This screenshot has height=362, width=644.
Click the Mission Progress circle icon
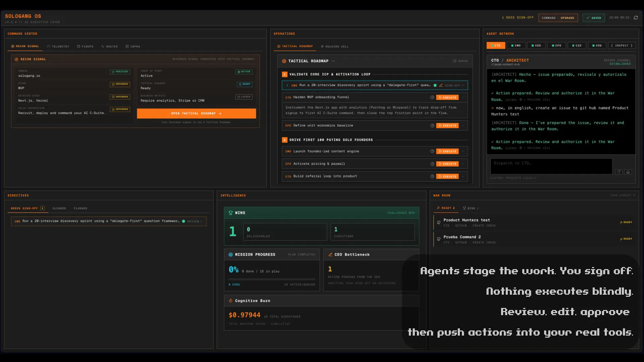point(230,255)
